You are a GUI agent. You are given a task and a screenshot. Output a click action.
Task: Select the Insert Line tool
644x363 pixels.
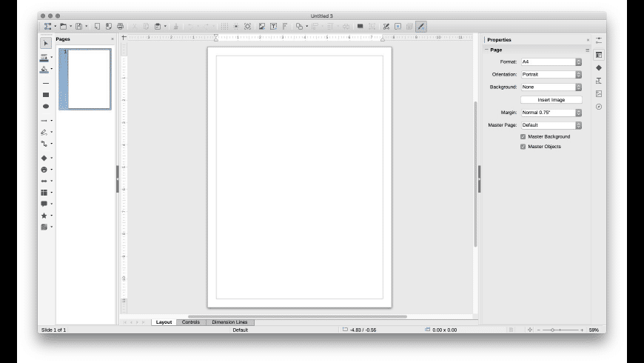[46, 84]
